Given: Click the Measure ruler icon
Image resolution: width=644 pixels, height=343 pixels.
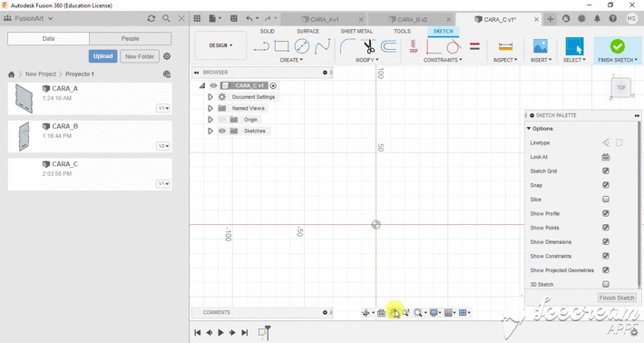Looking at the screenshot, I should pyautogui.click(x=505, y=46).
